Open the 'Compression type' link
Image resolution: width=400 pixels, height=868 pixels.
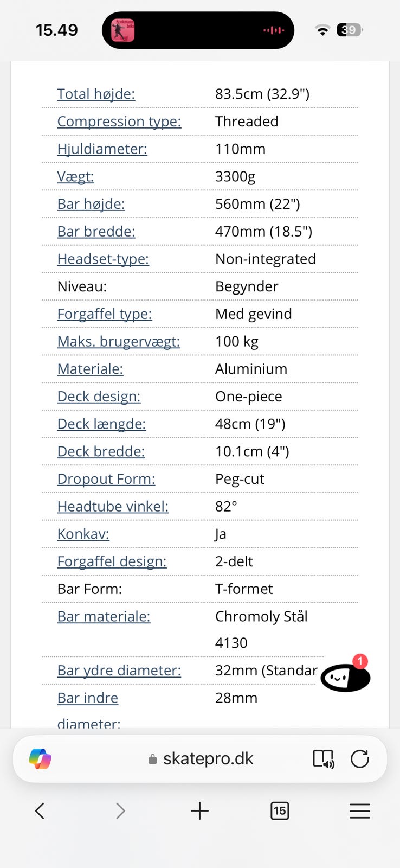tap(119, 122)
